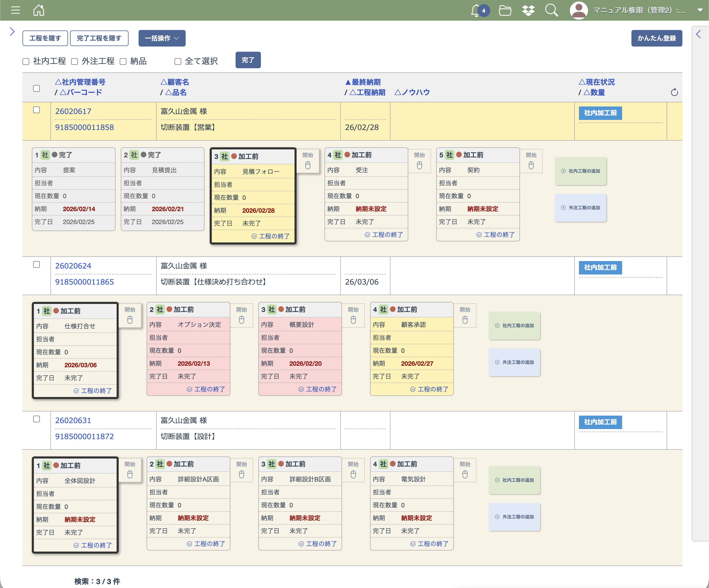The width and height of the screenshot is (709, 588).
Task: Go to home via house icon
Action: click(39, 10)
